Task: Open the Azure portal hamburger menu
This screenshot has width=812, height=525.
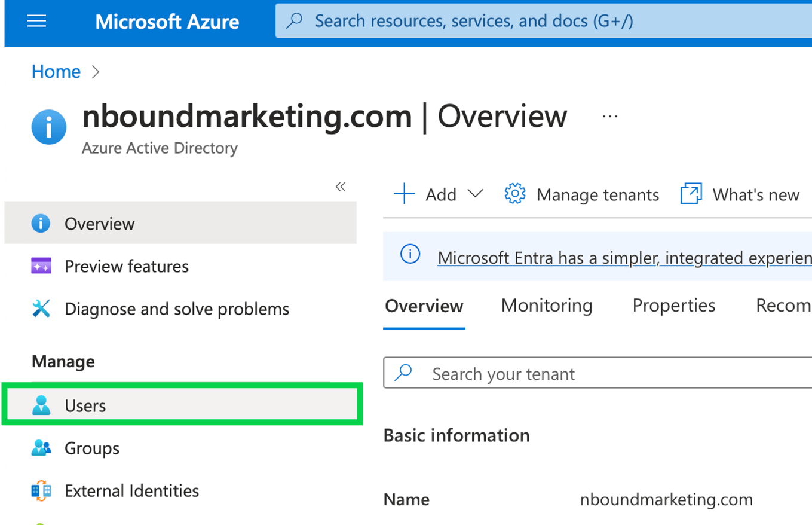Action: tap(36, 21)
